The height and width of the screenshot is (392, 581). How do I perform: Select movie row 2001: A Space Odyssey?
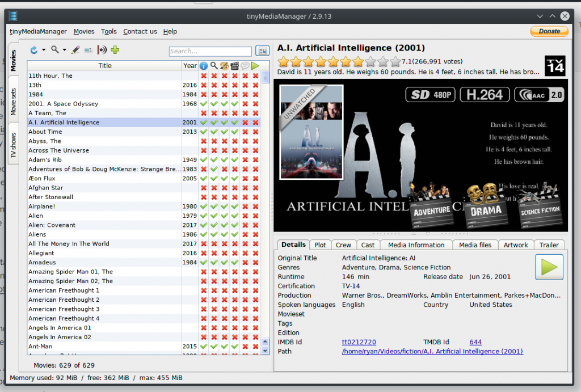tap(144, 104)
